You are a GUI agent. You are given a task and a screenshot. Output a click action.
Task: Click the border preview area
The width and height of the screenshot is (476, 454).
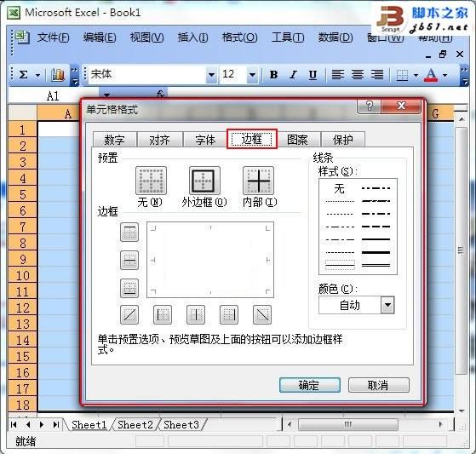(x=210, y=260)
